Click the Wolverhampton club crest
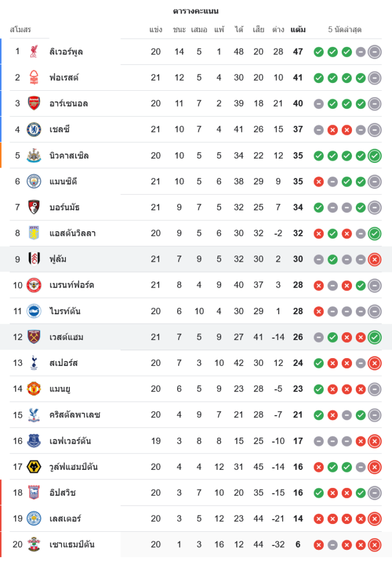The image size is (392, 564). 34,467
